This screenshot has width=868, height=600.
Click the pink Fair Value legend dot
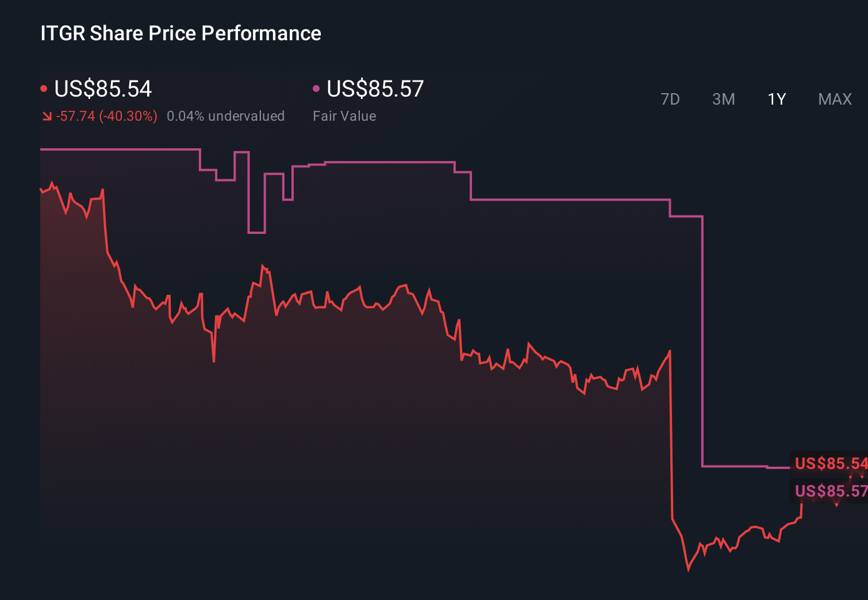pos(316,87)
